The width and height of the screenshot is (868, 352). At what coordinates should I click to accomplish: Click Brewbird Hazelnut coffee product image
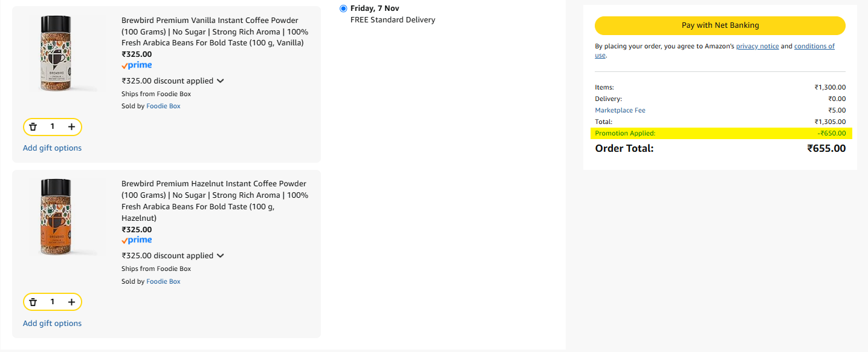pyautogui.click(x=56, y=217)
